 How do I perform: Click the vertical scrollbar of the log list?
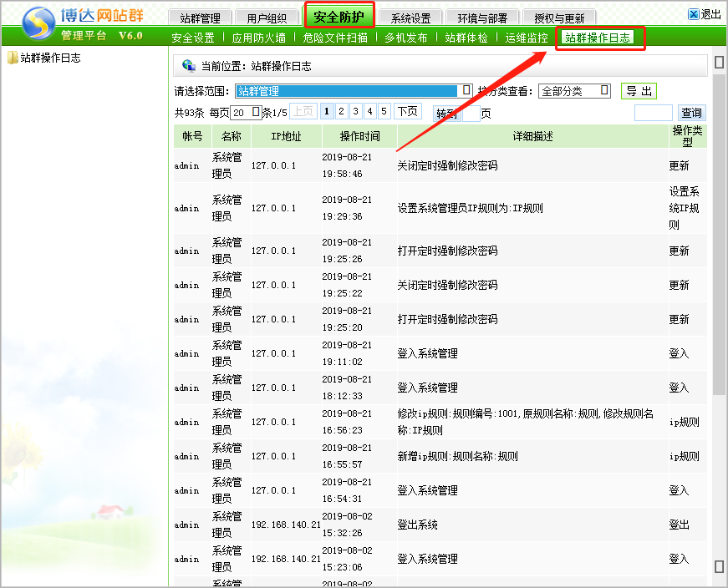click(719, 251)
